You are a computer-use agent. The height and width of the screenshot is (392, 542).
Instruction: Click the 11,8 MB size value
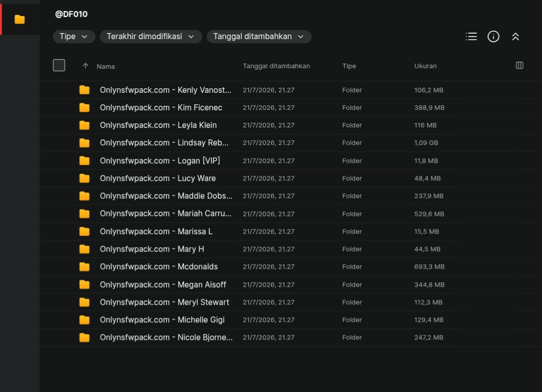(426, 161)
